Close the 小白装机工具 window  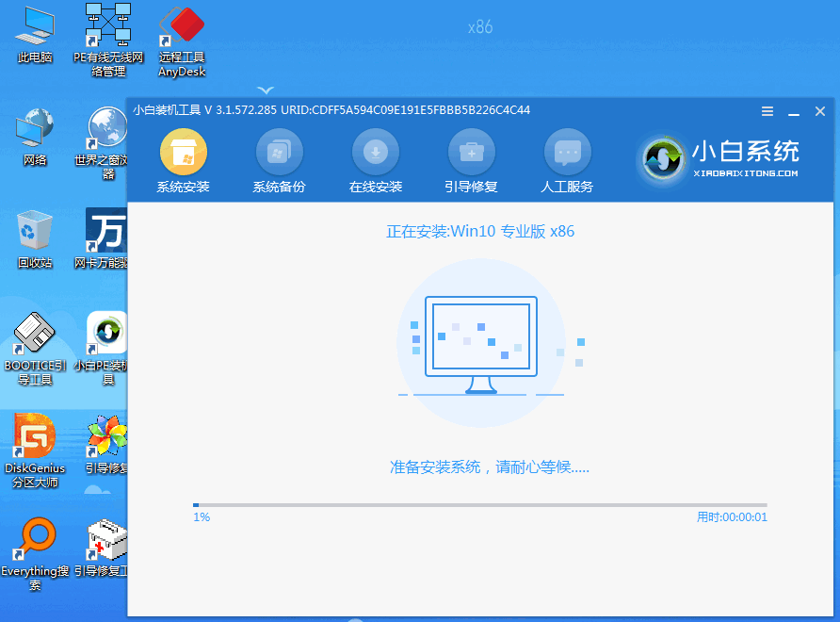[x=819, y=111]
